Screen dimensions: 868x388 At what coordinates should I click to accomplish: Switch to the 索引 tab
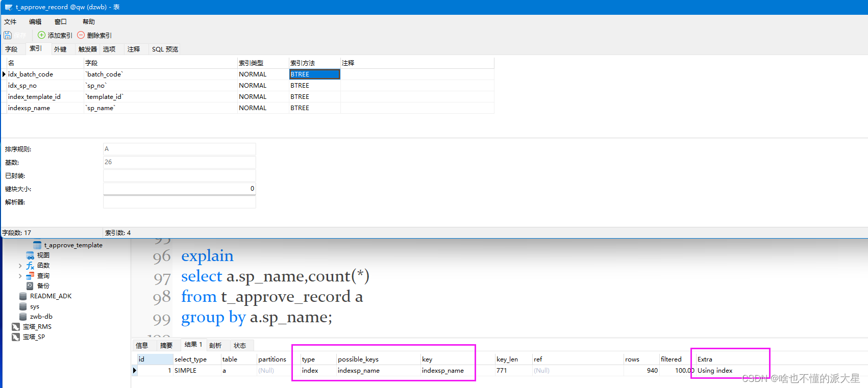(x=36, y=49)
